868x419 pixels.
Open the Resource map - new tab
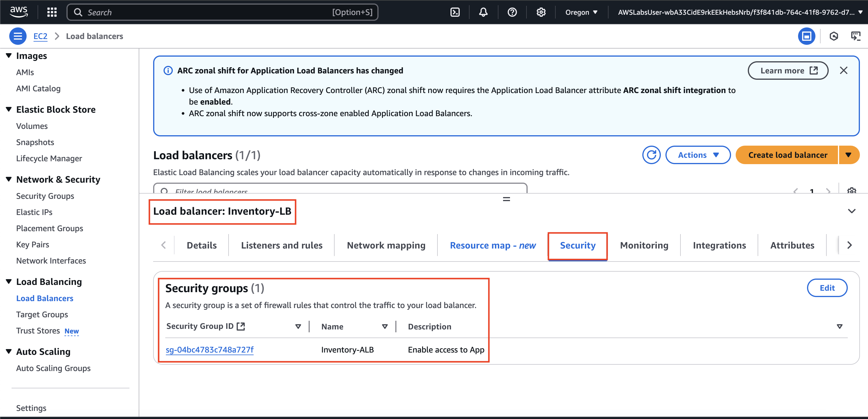[493, 245]
